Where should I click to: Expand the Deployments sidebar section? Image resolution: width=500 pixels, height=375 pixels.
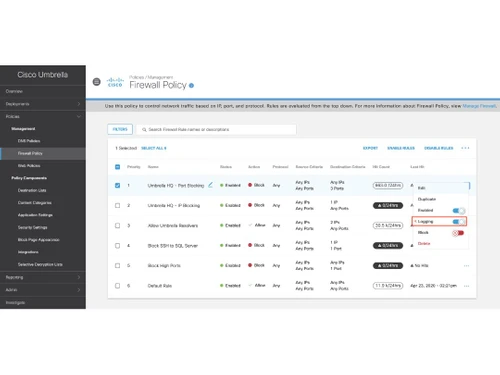coord(43,104)
